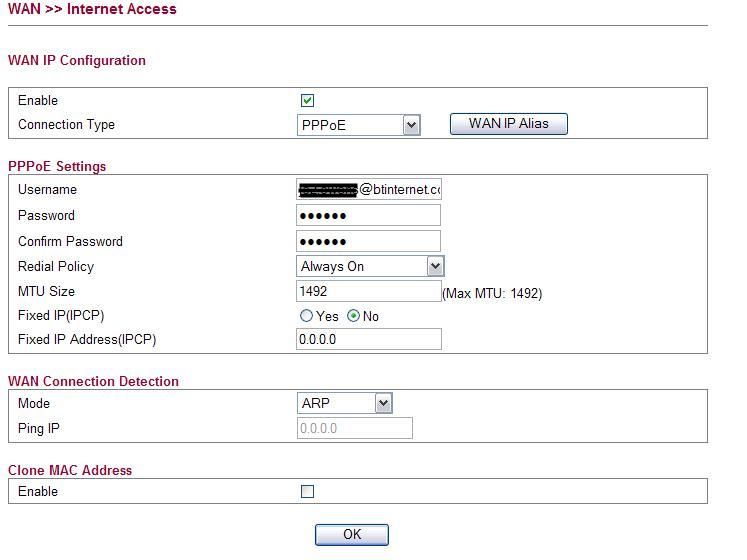Click the WAN >> Internet Access page title

pyautogui.click(x=92, y=9)
